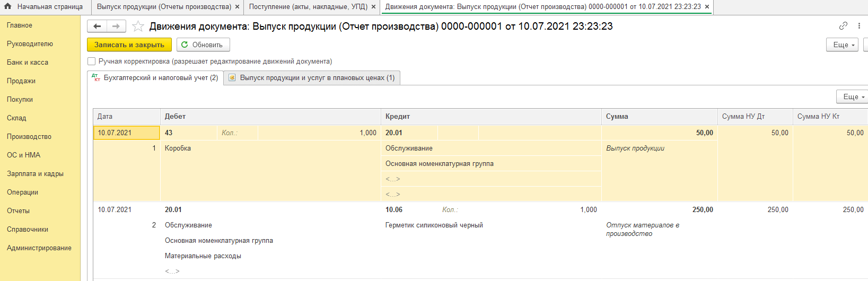
Task: Go to Начальная страница home tab
Action: [x=44, y=7]
